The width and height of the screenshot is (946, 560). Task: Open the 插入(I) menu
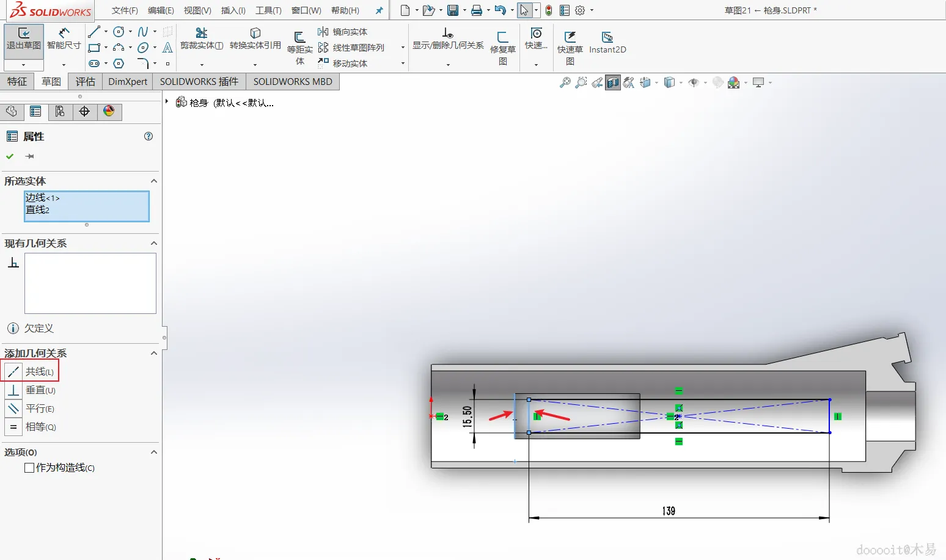coord(233,10)
